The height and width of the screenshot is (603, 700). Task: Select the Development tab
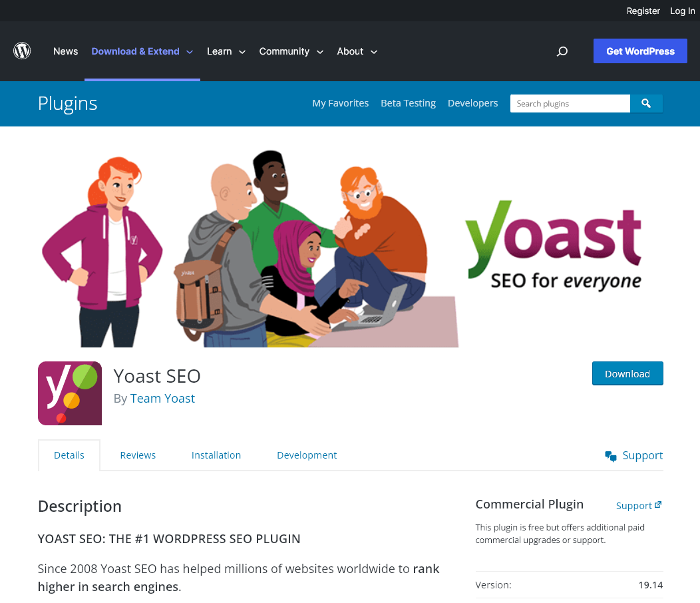click(x=307, y=455)
